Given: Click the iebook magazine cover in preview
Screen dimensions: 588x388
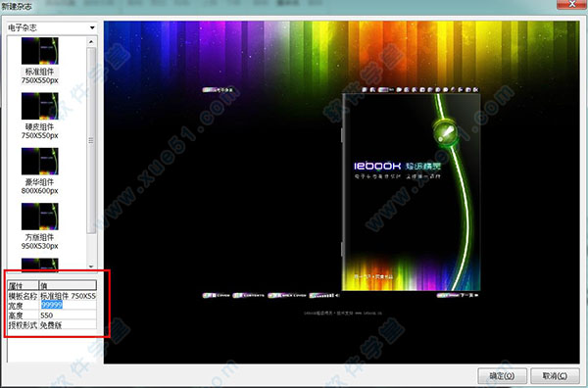Looking at the screenshot, I should tap(412, 192).
